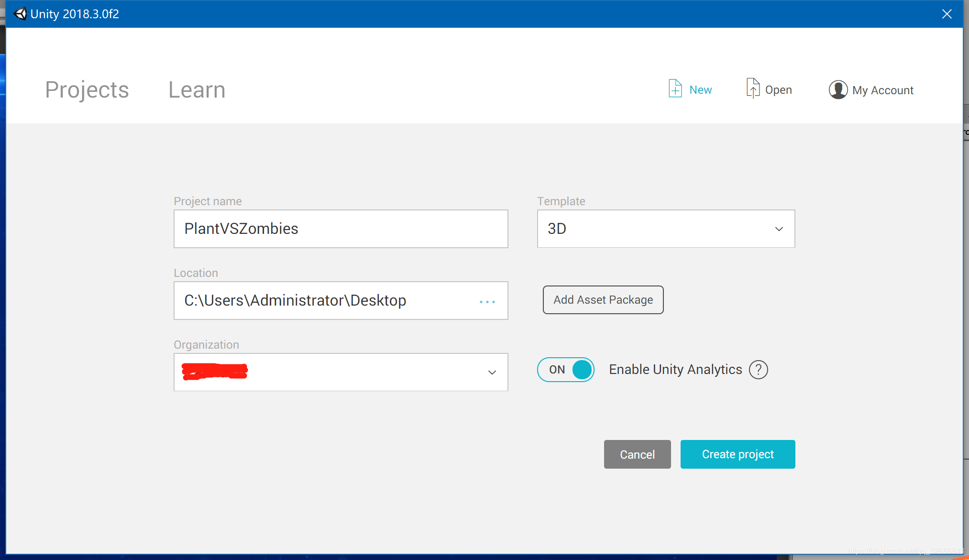Switch to the Learn tab
Screen dimensions: 969x560
click(197, 89)
